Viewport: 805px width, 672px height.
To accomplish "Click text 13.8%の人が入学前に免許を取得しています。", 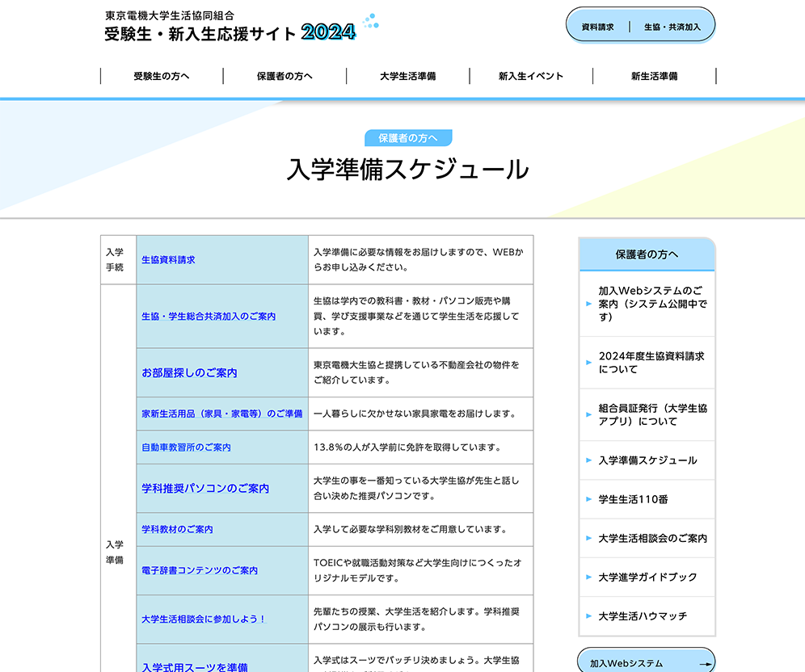I will pos(407,447).
